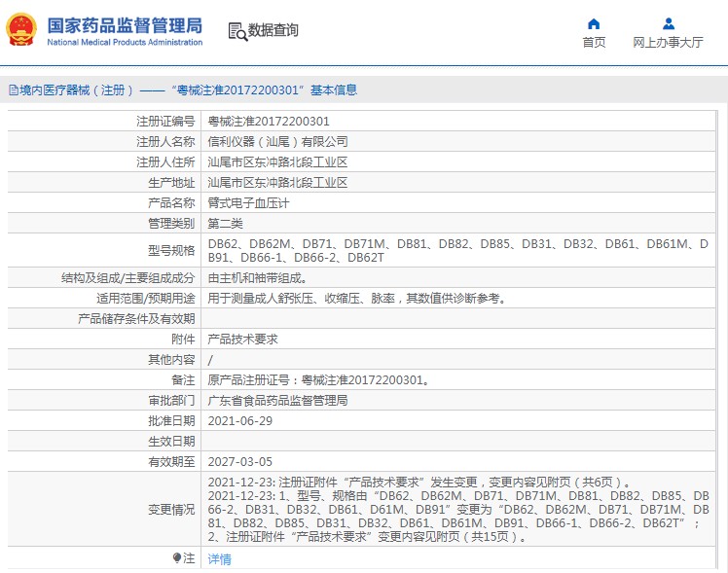Click the user icon for online service hall
728x573 pixels.
pyautogui.click(x=668, y=23)
